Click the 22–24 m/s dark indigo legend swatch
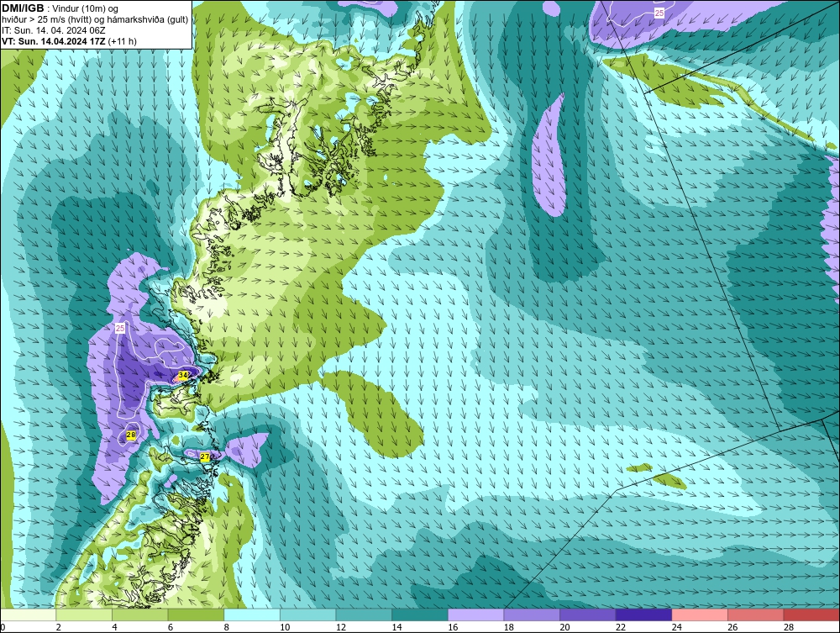This screenshot has height=633, width=840. pyautogui.click(x=644, y=615)
